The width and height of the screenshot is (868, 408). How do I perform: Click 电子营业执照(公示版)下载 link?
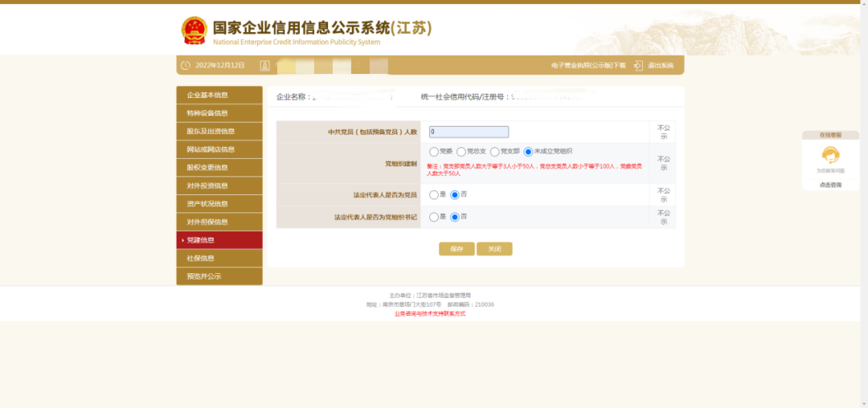click(588, 65)
